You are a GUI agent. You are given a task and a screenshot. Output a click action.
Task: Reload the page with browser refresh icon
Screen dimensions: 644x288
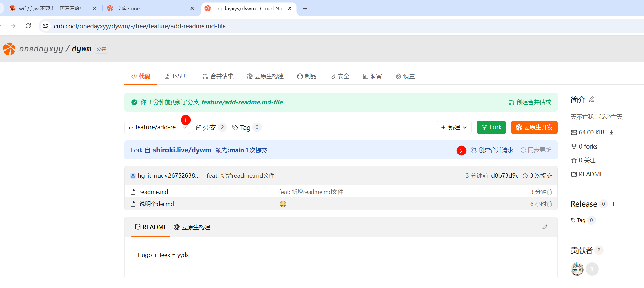pos(28,26)
